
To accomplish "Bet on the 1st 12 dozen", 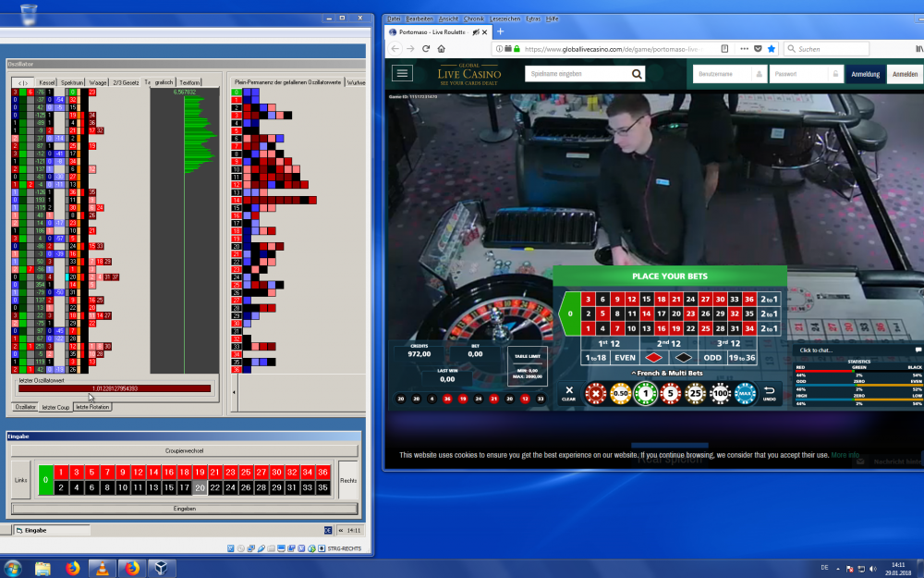I will point(609,343).
